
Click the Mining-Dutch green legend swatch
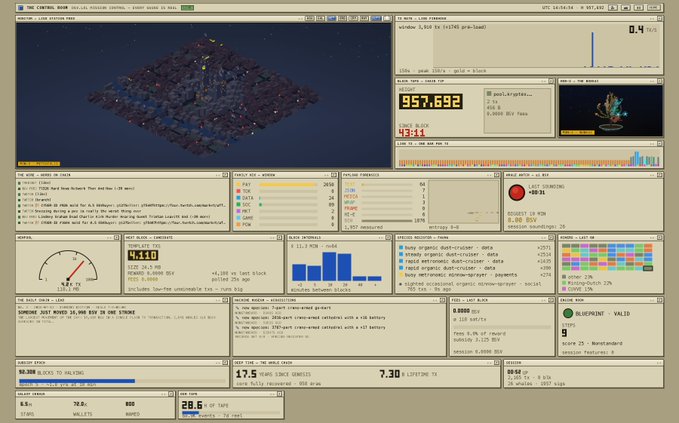pos(564,283)
